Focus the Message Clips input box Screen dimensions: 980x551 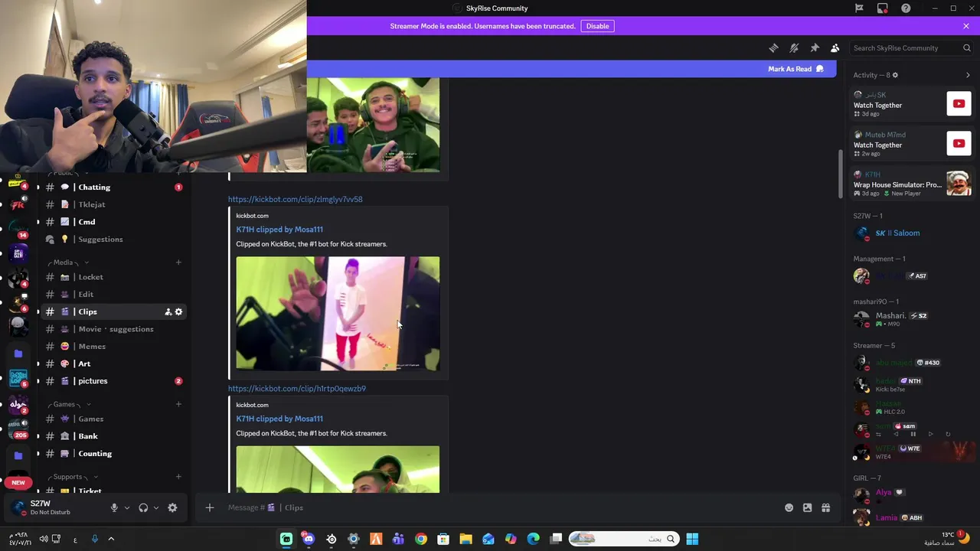[x=498, y=507]
